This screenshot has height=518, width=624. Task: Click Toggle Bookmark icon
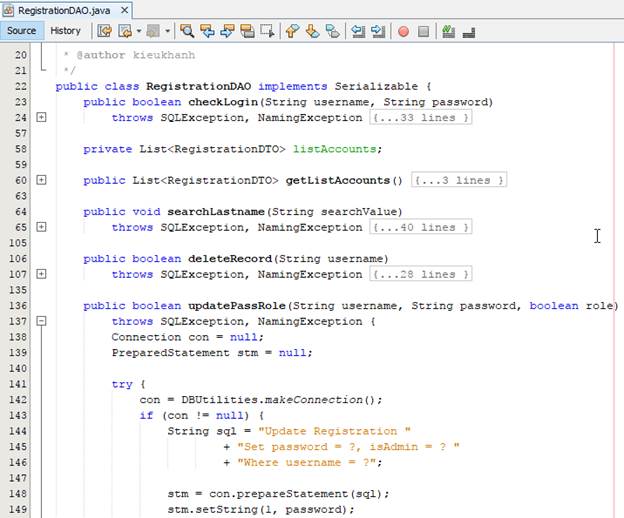click(332, 31)
